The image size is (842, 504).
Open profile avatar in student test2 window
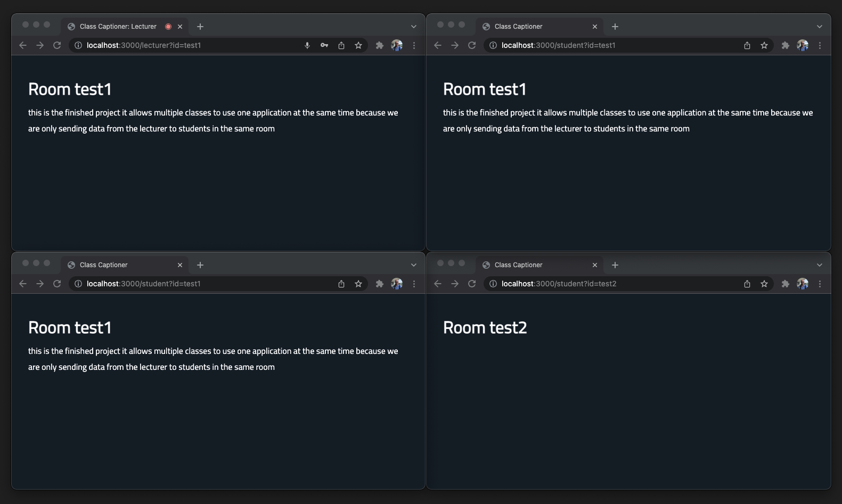(803, 284)
